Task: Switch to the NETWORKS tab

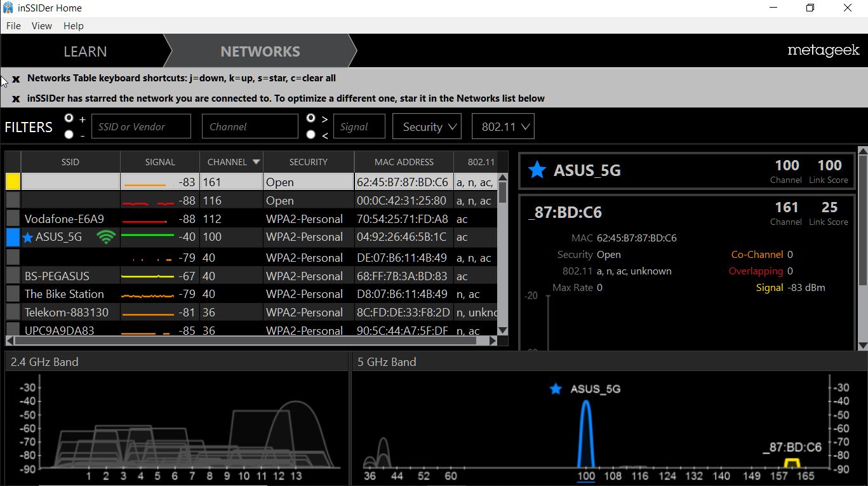Action: pos(260,51)
